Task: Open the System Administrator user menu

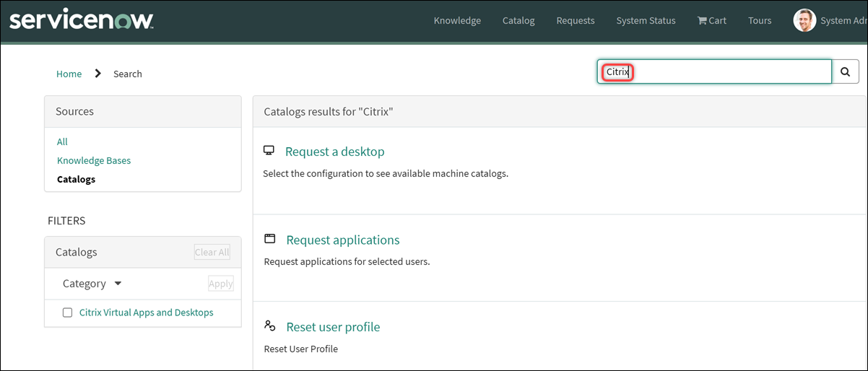Action: pyautogui.click(x=843, y=20)
